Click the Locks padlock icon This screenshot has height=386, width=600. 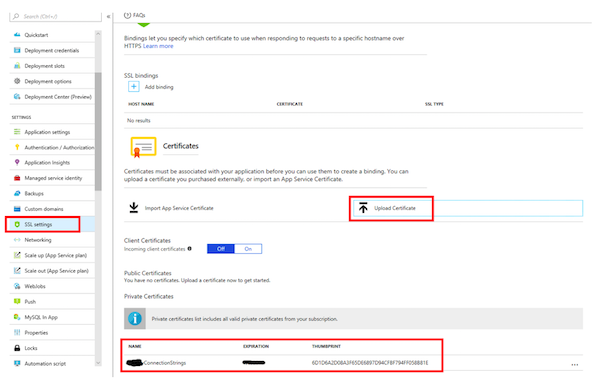click(x=17, y=348)
